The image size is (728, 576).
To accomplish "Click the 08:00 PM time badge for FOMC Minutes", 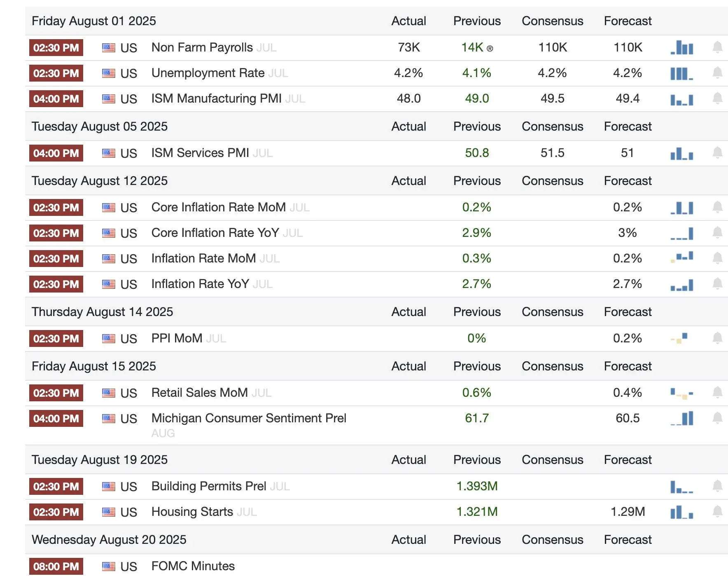I will [x=56, y=567].
